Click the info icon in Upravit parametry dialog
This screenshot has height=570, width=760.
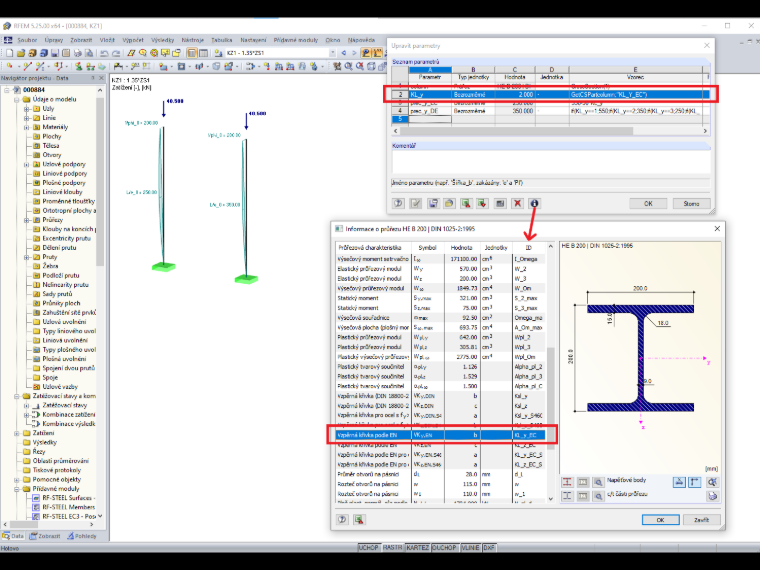[534, 204]
